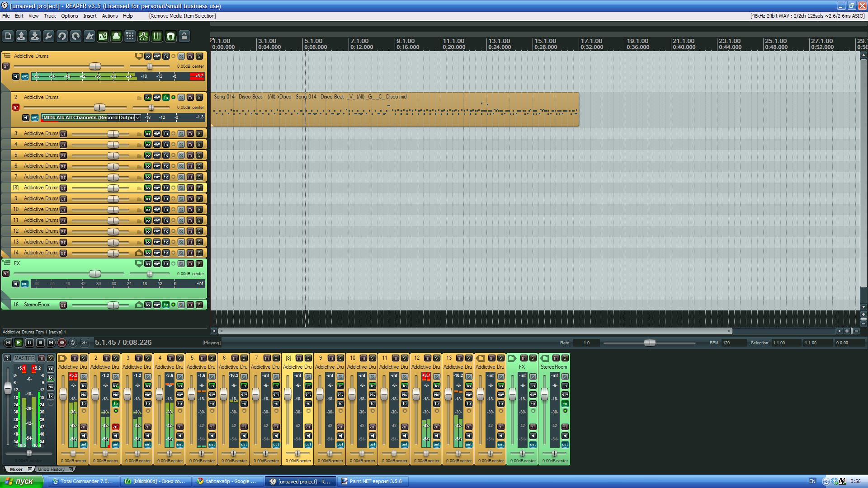
Task: Click mixer master help question-mark button
Action: pos(7,358)
